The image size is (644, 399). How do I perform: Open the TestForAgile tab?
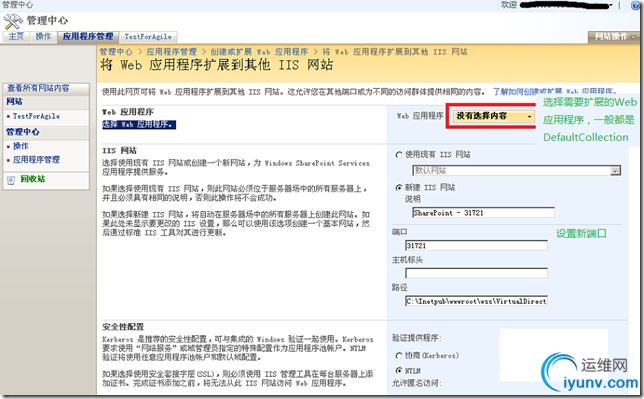tap(148, 37)
